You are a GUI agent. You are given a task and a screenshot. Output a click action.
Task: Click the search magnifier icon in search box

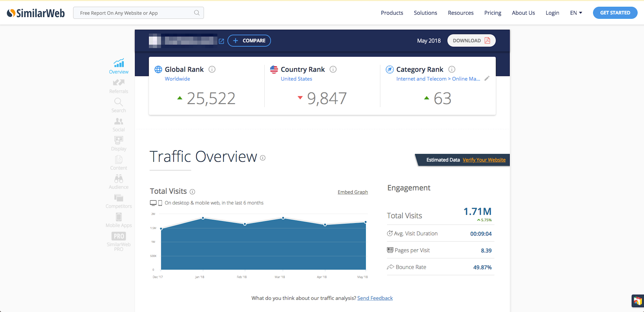(x=197, y=13)
